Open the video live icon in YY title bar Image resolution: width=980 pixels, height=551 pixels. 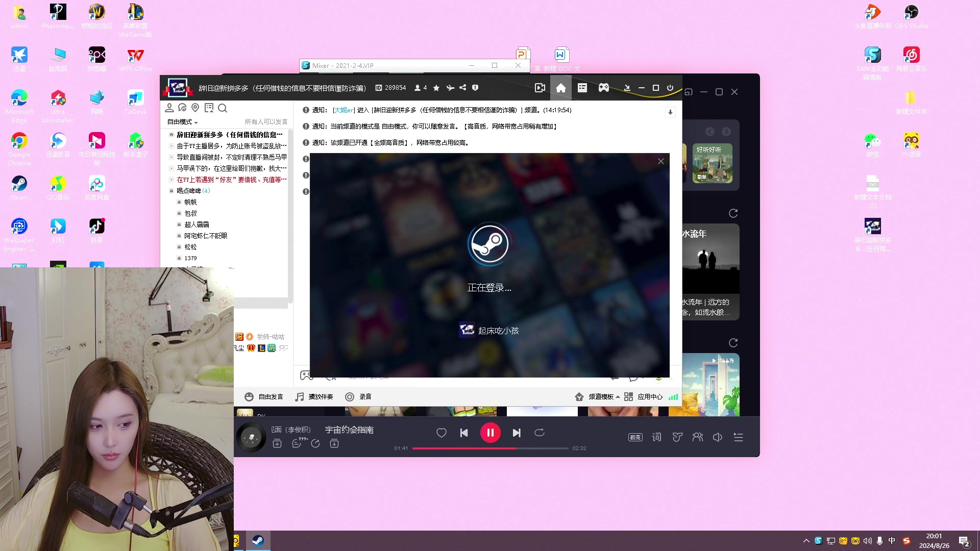[x=540, y=88]
